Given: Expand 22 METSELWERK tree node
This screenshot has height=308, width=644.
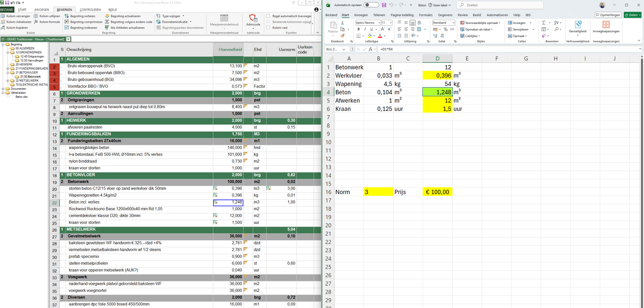Looking at the screenshot, I should coord(8,80).
